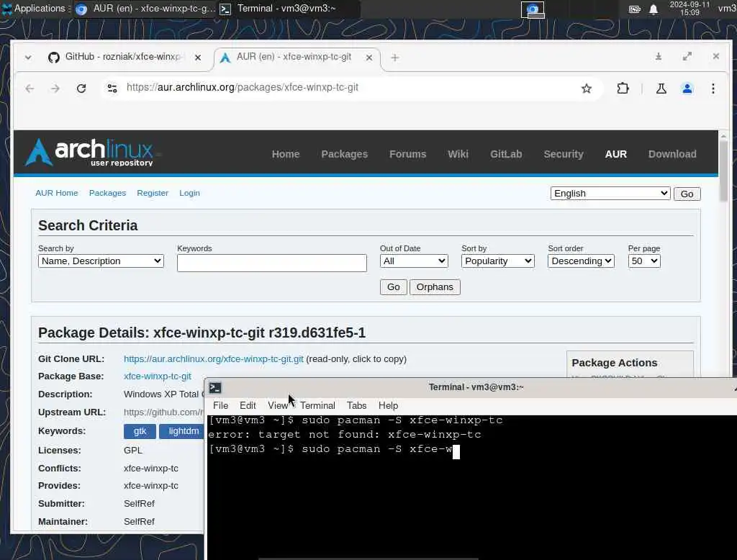
Task: Reload the AUR page
Action: point(81,89)
